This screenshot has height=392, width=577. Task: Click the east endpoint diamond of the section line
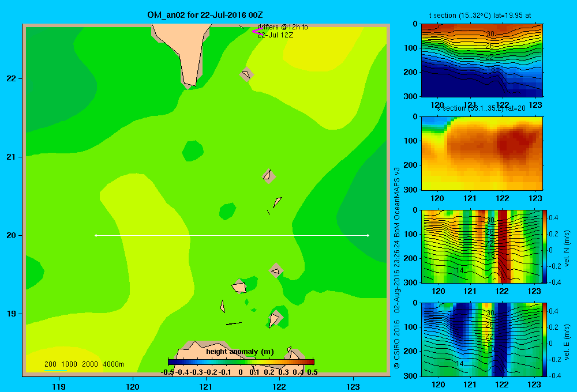click(x=368, y=235)
